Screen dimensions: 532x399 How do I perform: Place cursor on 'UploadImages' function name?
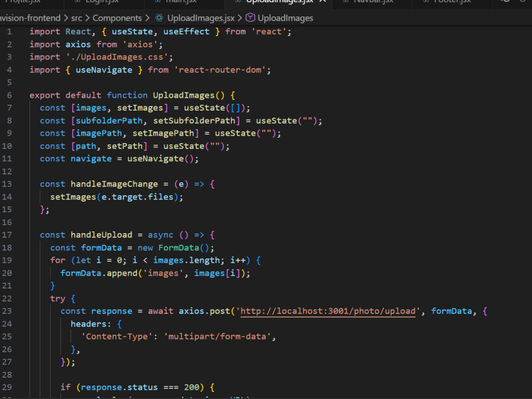[x=184, y=95]
